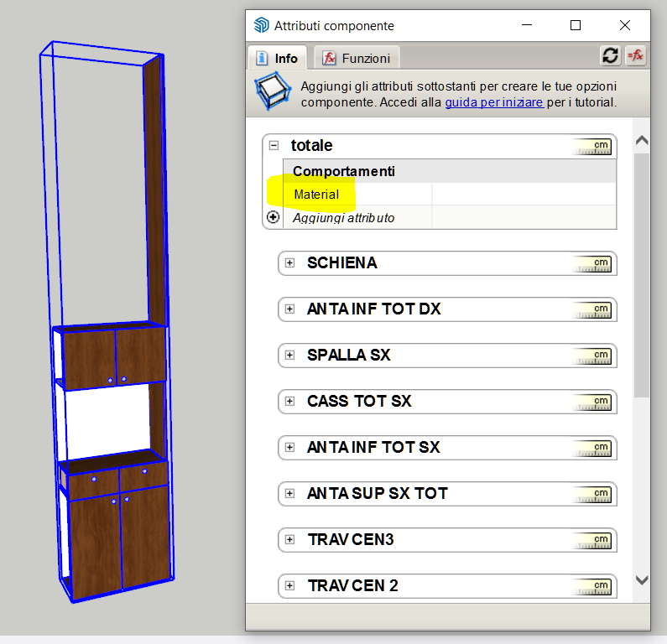Click the cm units ruler for totale
Image resolution: width=667 pixels, height=644 pixels.
592,146
